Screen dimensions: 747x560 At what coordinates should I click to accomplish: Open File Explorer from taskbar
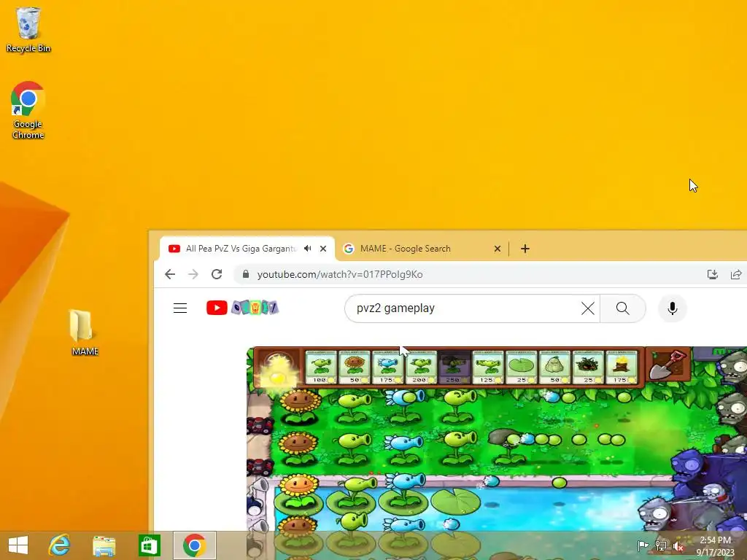coord(104,545)
